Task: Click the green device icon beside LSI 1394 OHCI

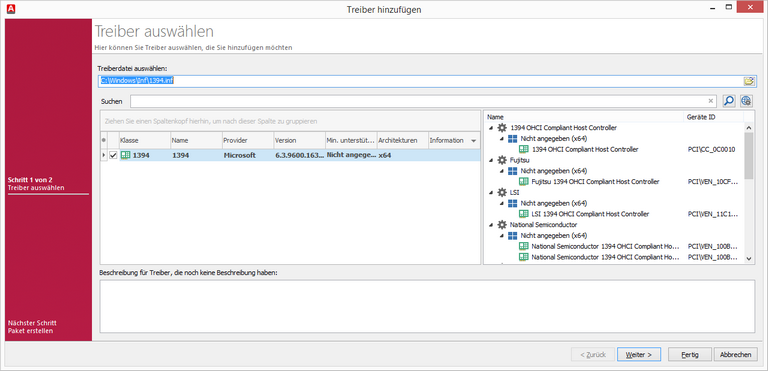Action: click(523, 214)
